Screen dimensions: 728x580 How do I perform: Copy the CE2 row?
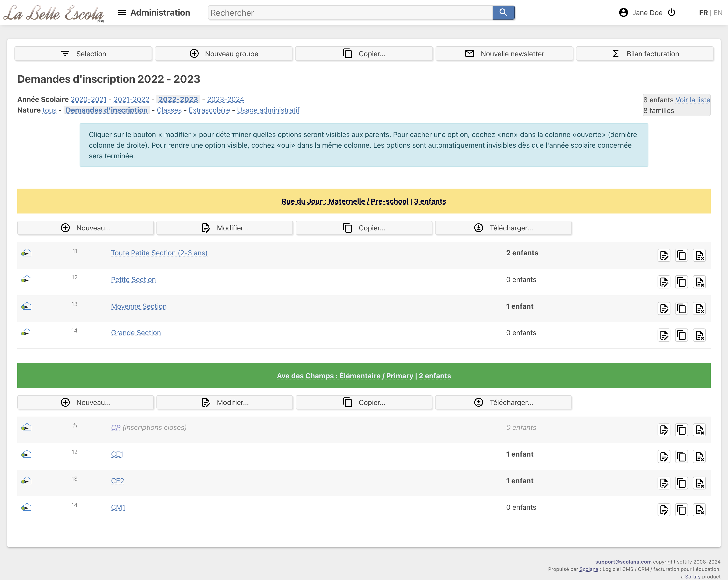(x=681, y=483)
